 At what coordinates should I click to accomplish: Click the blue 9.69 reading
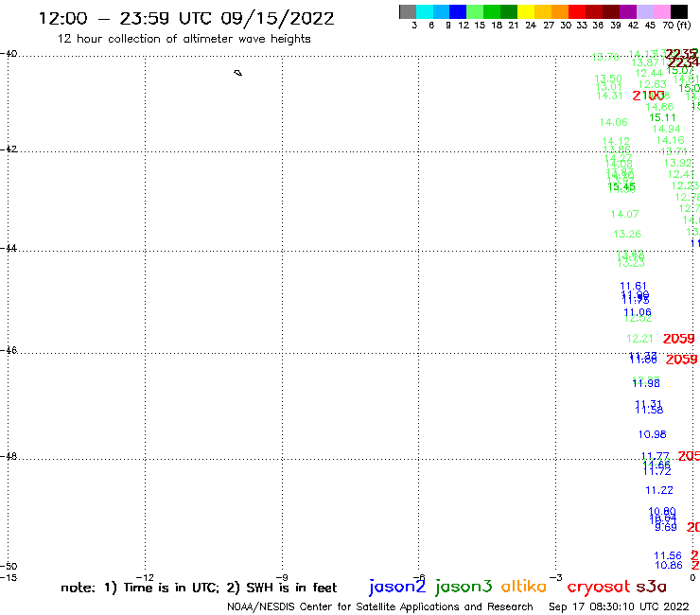tap(666, 527)
